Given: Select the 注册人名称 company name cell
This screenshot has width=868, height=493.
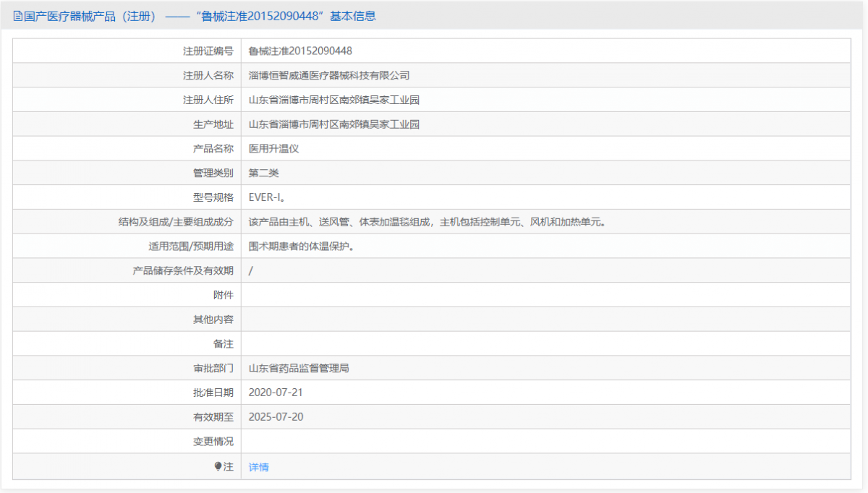Looking at the screenshot, I should [x=328, y=75].
